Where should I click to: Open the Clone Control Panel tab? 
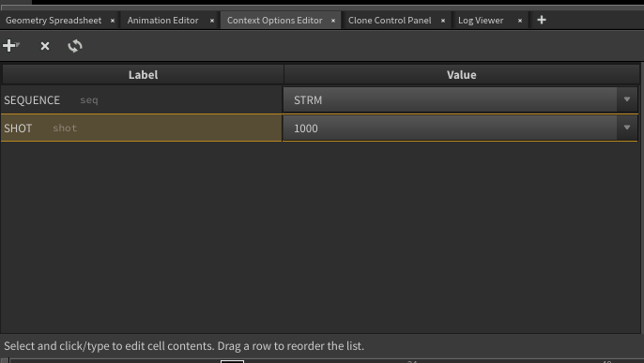[390, 21]
